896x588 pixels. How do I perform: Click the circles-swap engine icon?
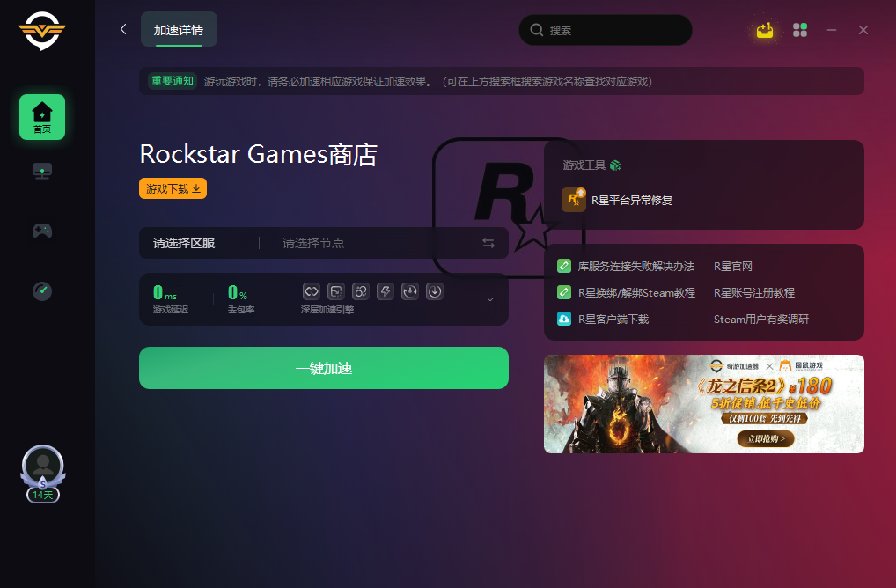point(361,291)
